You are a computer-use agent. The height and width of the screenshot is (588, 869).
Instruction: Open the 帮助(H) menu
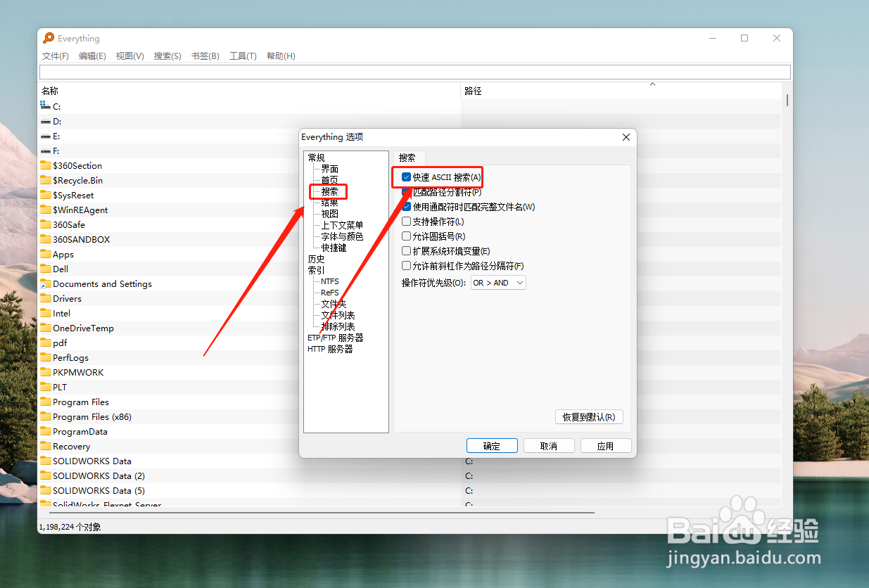(281, 56)
